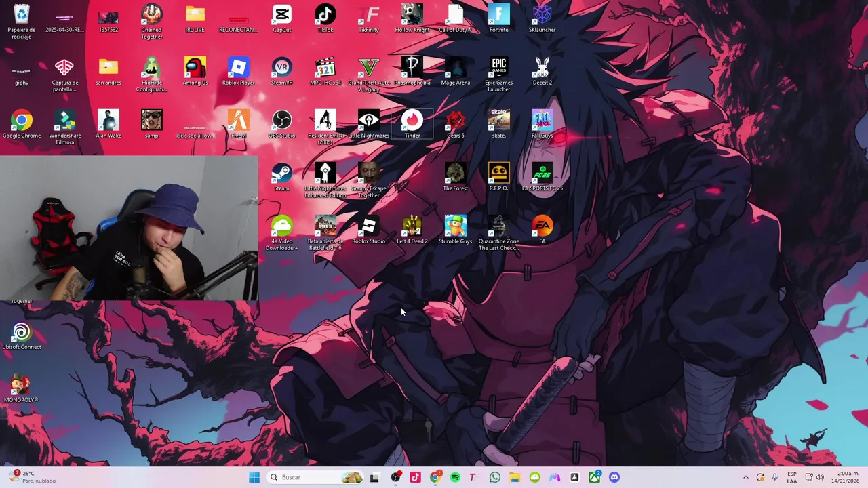Switch the ESP LAA input language
868x488 pixels.
click(792, 477)
